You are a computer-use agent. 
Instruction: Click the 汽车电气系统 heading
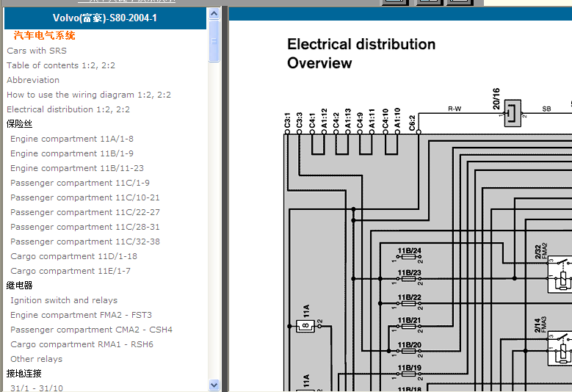point(44,35)
